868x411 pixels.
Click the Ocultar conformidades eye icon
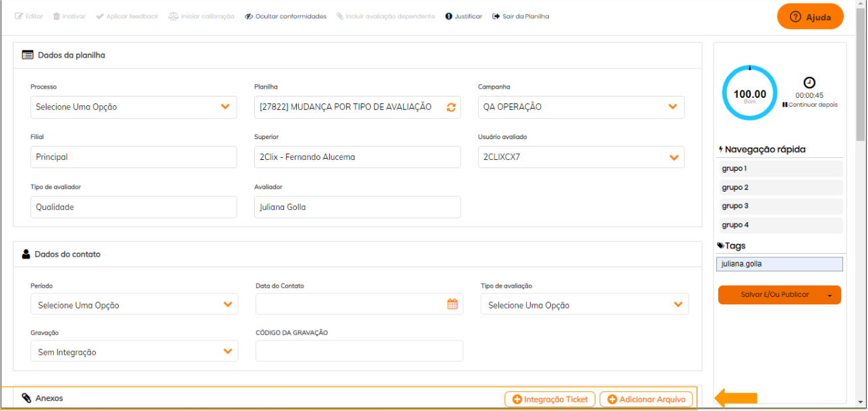(249, 16)
